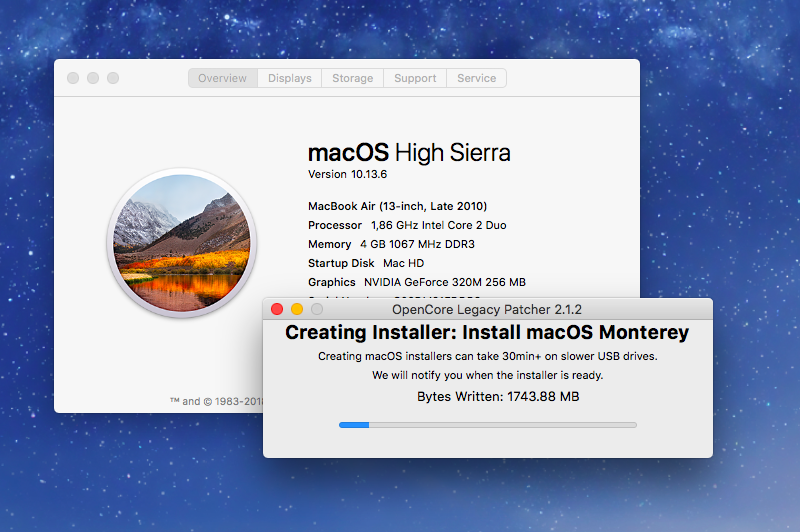The image size is (800, 532).
Task: Select the Service tab
Action: [477, 78]
